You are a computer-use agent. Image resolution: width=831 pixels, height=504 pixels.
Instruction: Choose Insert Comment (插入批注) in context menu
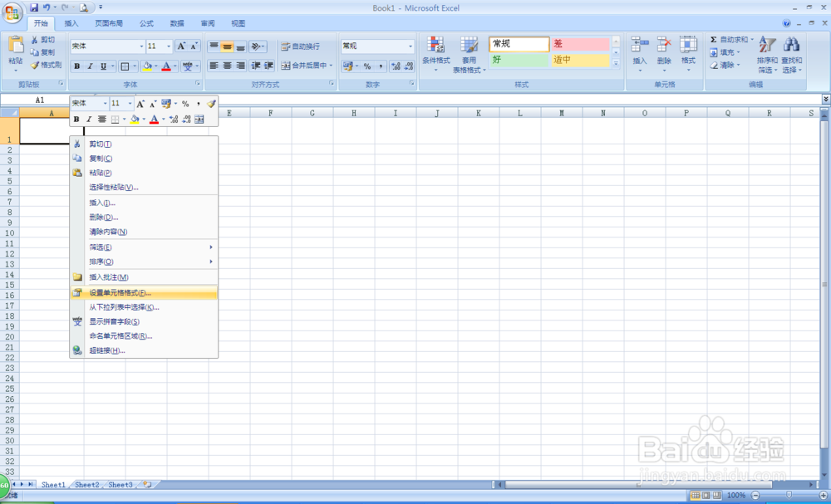144,277
